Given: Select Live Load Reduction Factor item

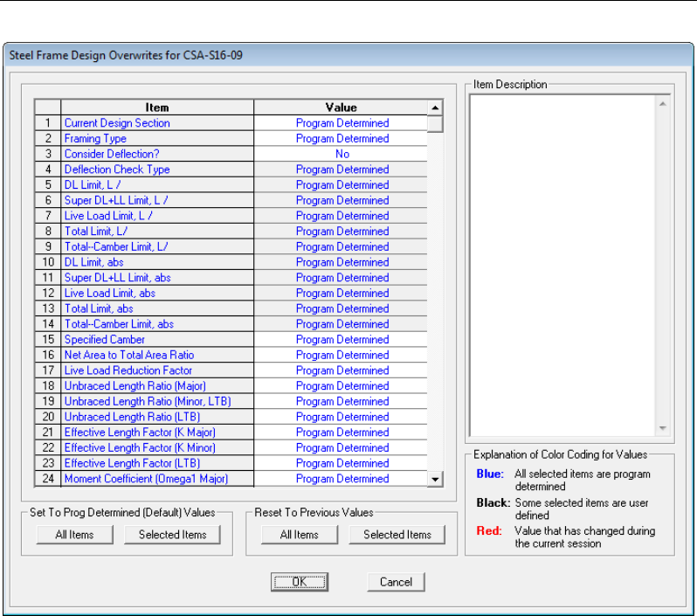Looking at the screenshot, I should pos(157,370).
